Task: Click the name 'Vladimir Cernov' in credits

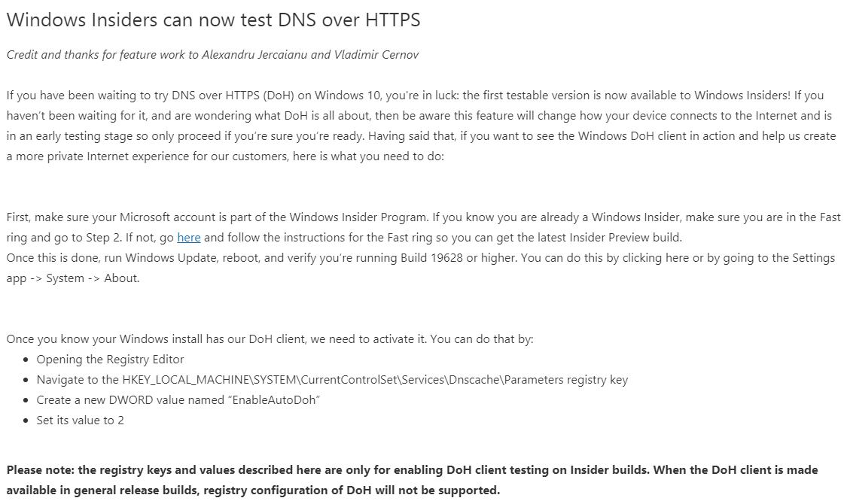Action: pyautogui.click(x=376, y=54)
